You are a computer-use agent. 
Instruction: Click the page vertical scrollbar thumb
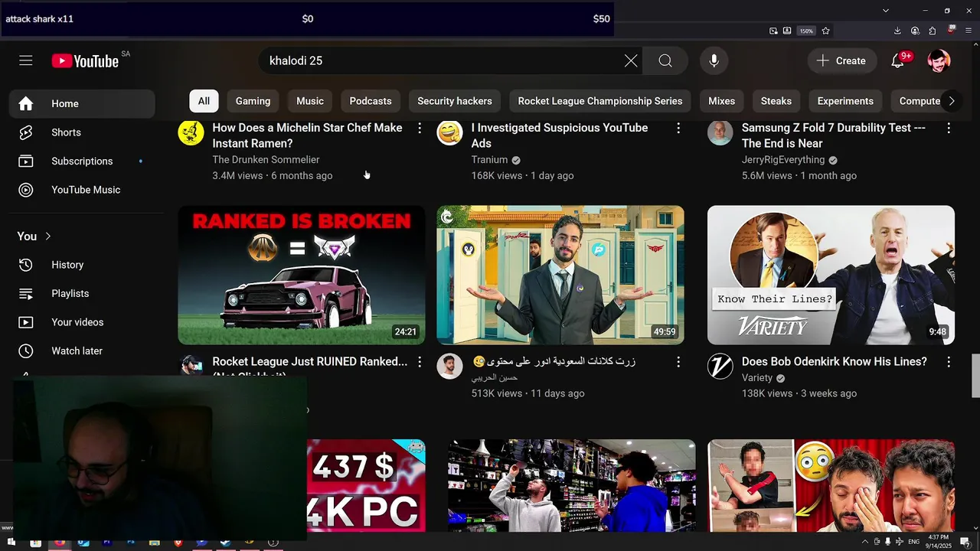[x=975, y=375]
